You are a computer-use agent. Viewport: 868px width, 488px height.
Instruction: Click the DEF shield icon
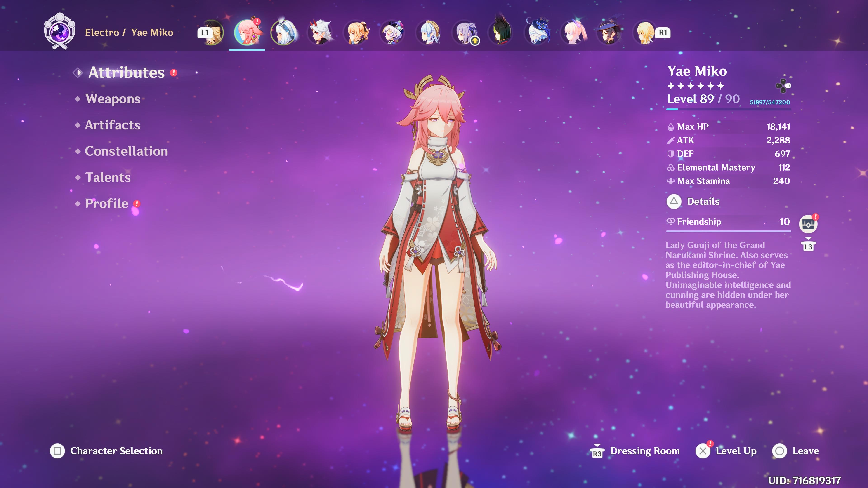click(x=670, y=154)
